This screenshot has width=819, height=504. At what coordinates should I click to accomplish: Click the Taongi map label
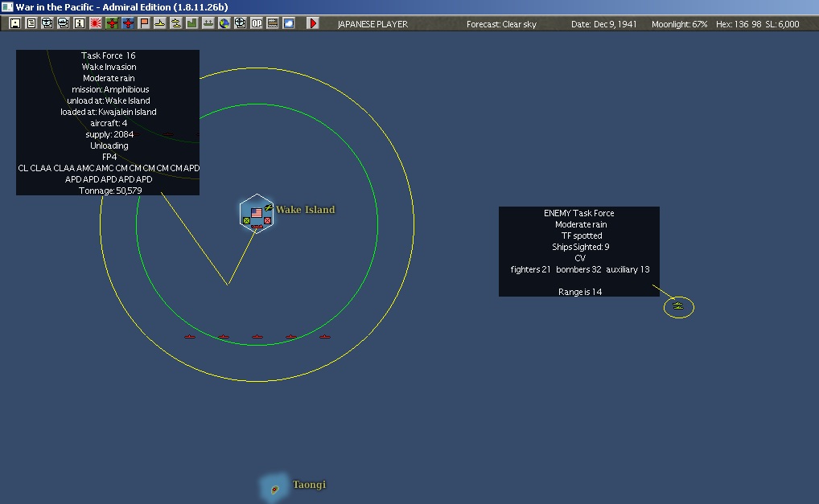click(x=309, y=485)
